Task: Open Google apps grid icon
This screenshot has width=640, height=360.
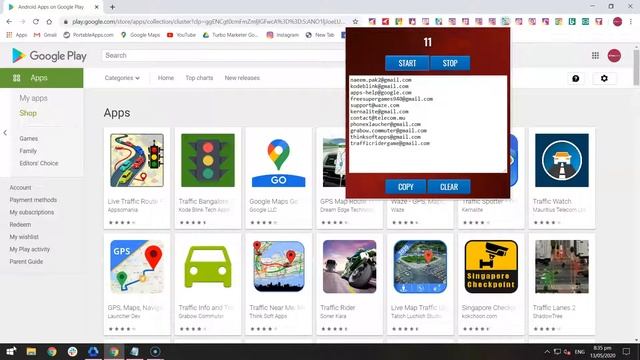Action: pyautogui.click(x=596, y=56)
